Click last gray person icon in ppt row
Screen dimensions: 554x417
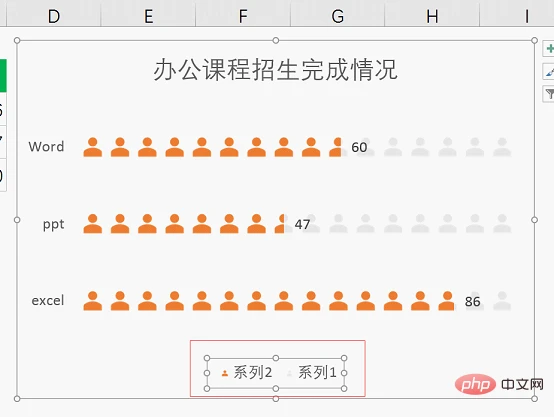coord(502,224)
